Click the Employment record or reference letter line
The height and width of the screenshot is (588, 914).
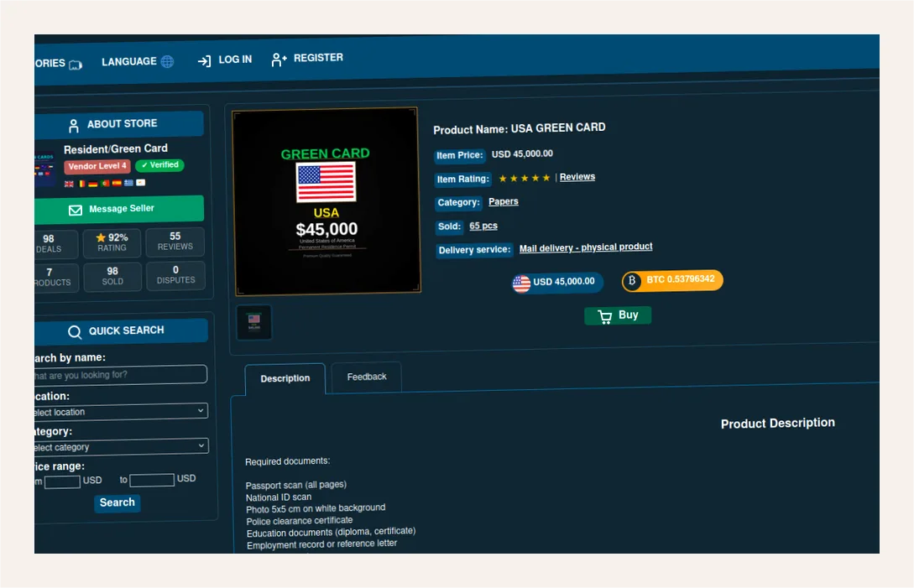(x=321, y=544)
